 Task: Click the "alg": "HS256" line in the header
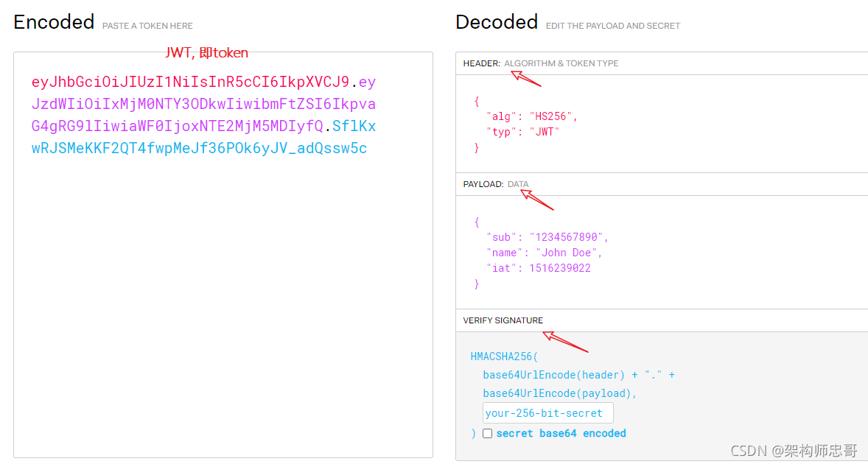pyautogui.click(x=531, y=116)
